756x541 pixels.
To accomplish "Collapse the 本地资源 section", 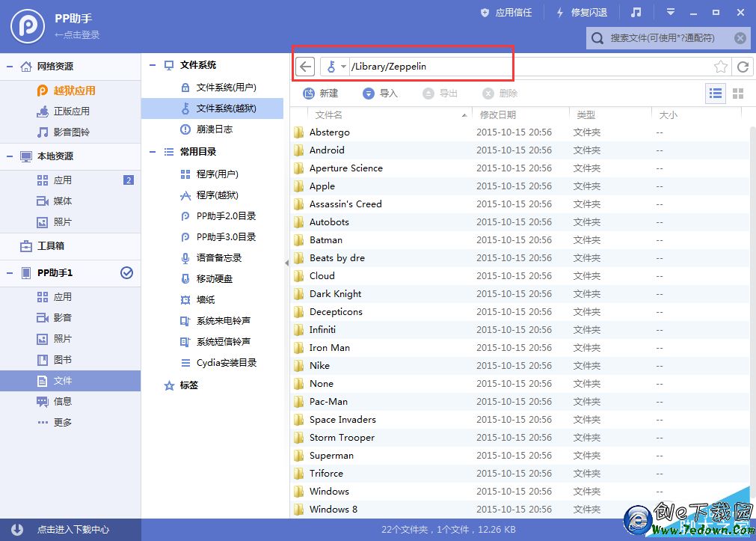I will (x=9, y=156).
